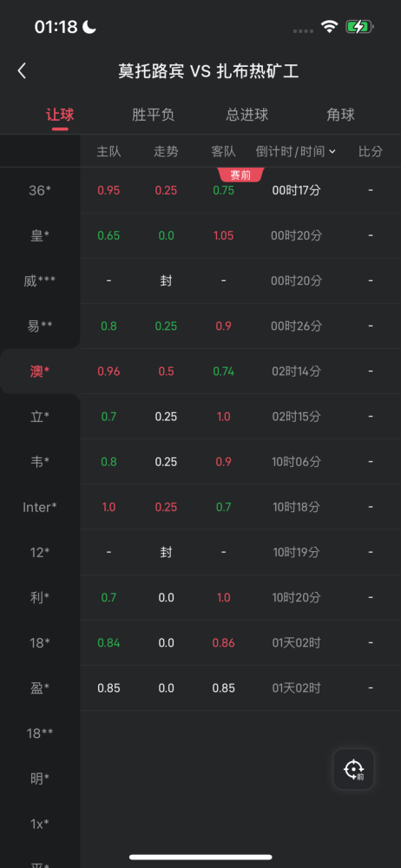Viewport: 401px width, 868px height.
Task: Tap the 明* bookmaker entry
Action: point(40,779)
